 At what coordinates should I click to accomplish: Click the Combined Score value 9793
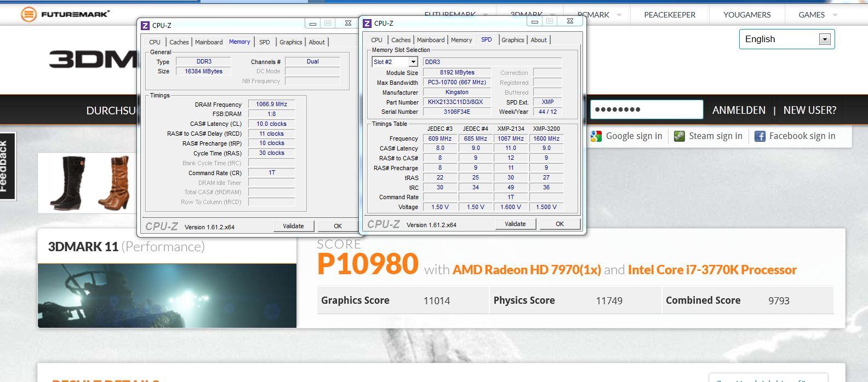[779, 300]
